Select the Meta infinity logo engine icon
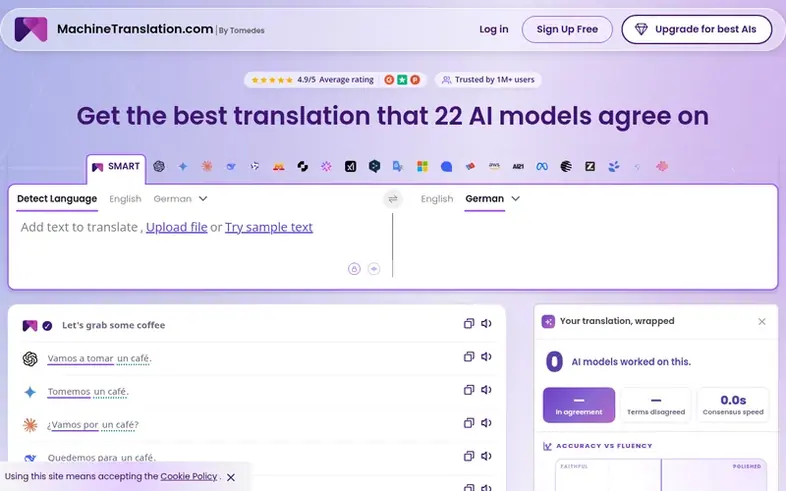 pos(542,166)
